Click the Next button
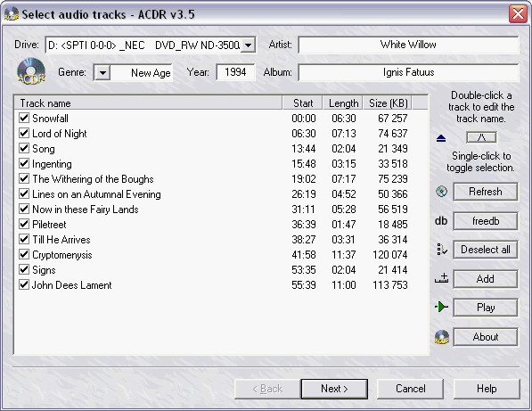This screenshot has height=411, width=532. (334, 389)
